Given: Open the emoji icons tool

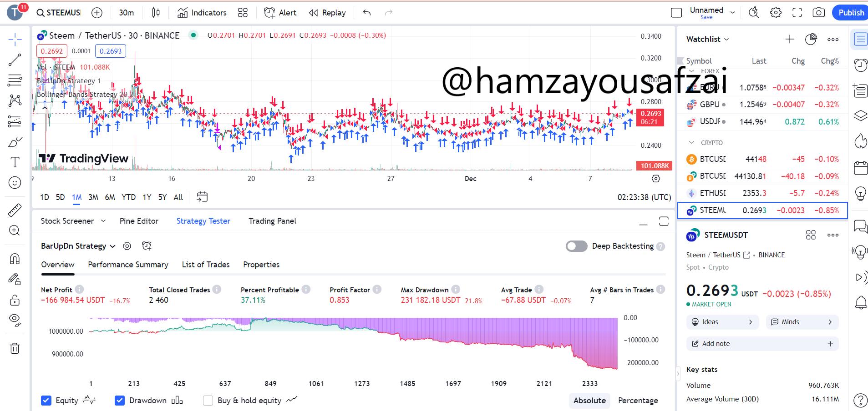Looking at the screenshot, I should [15, 182].
